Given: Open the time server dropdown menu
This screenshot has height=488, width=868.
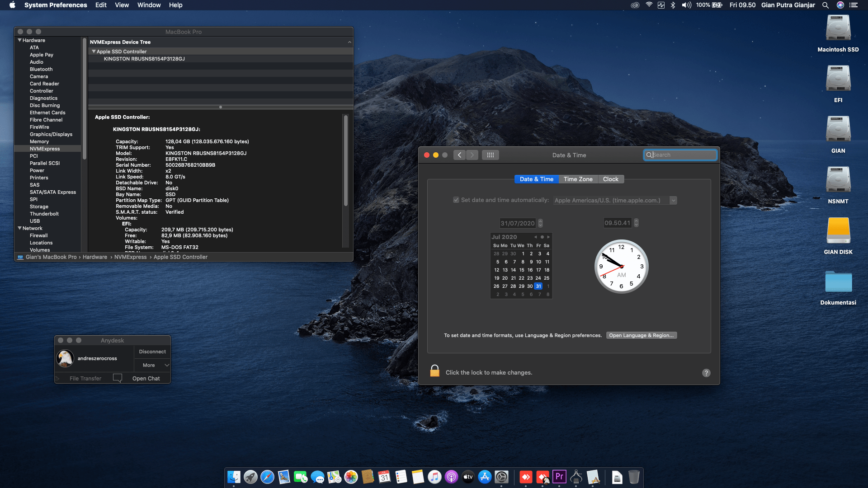Looking at the screenshot, I should [x=674, y=200].
